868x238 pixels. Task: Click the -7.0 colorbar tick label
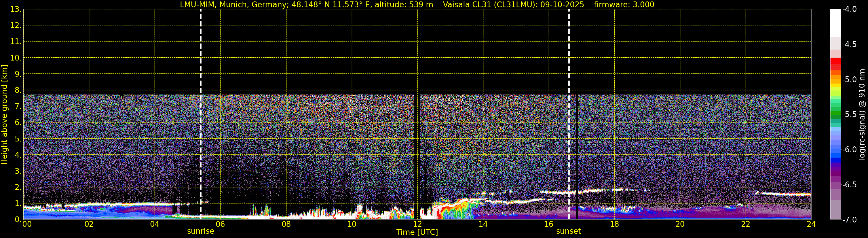pos(849,220)
